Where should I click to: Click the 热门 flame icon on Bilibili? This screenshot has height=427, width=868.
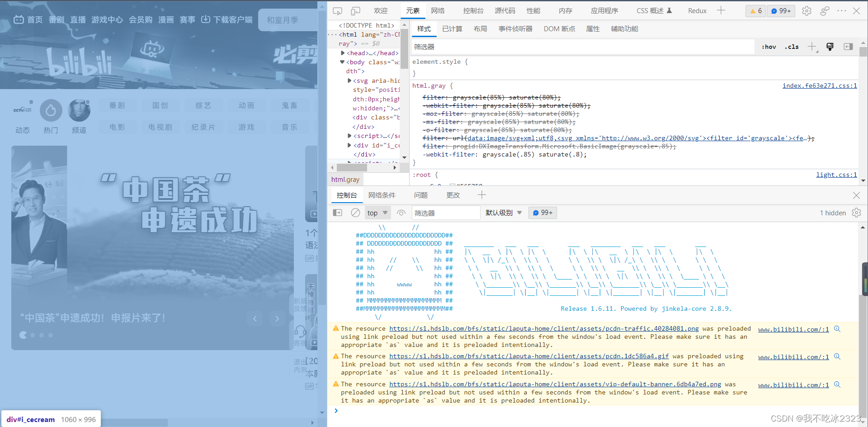(51, 110)
